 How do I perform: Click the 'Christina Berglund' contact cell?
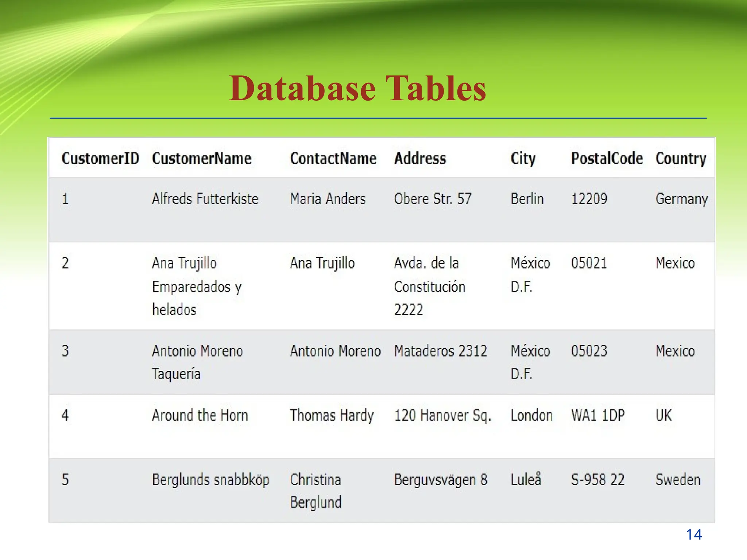316,491
